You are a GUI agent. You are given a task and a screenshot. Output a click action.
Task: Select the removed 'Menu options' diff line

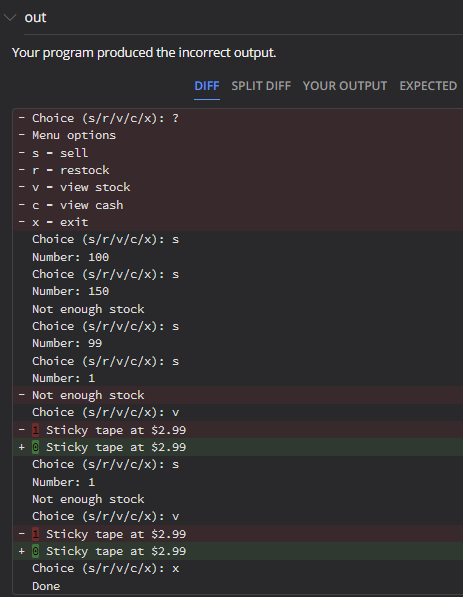[238, 136]
